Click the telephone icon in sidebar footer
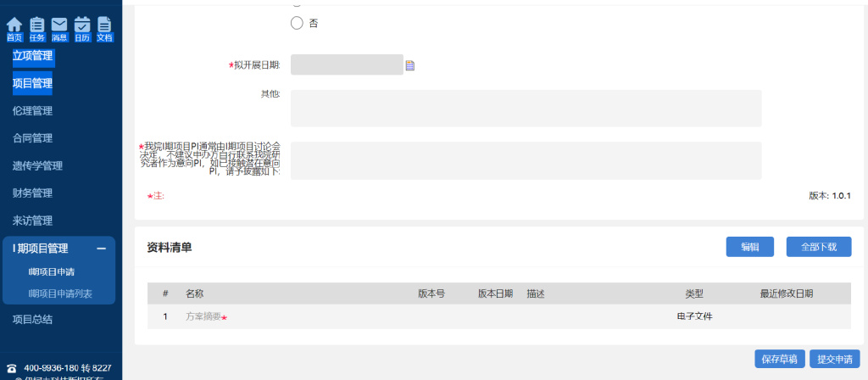This screenshot has width=868, height=380. [12, 368]
